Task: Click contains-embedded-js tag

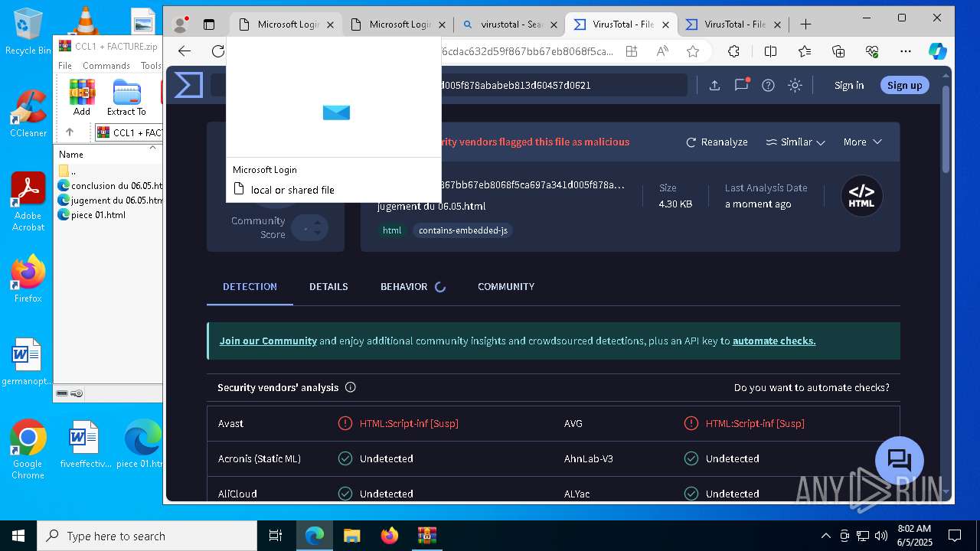Action: (x=463, y=230)
